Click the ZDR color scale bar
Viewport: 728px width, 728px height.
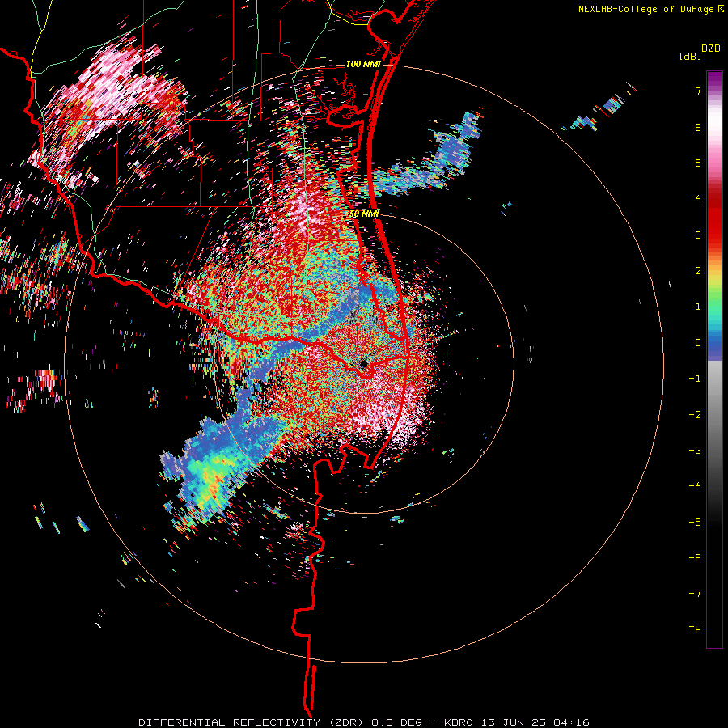point(714,359)
